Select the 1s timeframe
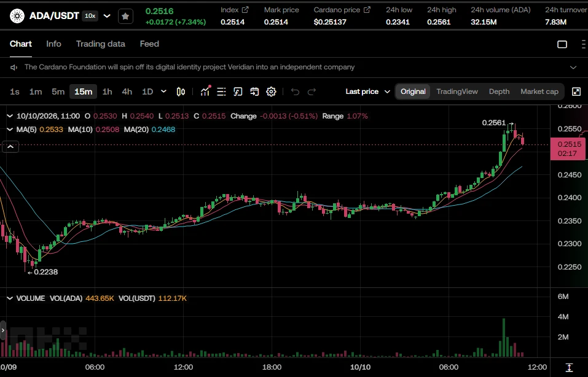This screenshot has height=377, width=588. click(15, 92)
